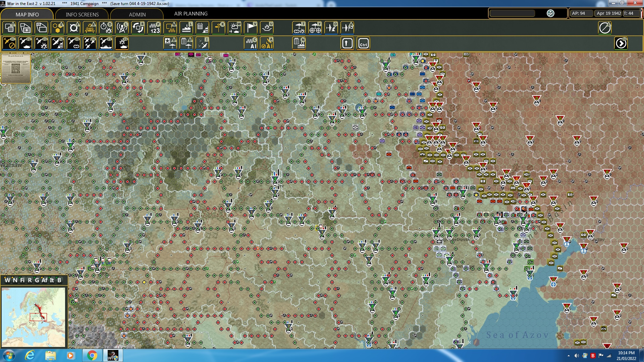This screenshot has height=362, width=644.
Task: Toggle the rail damage overlay icon
Action: [90, 28]
